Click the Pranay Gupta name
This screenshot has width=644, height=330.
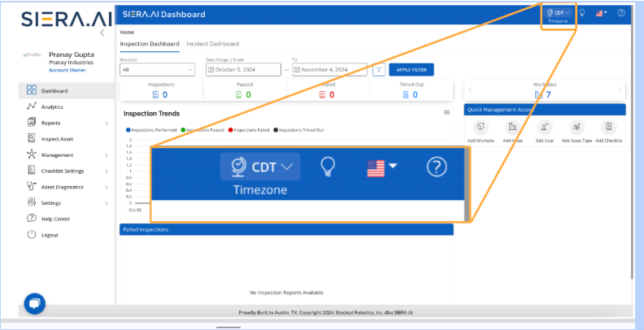coord(72,54)
